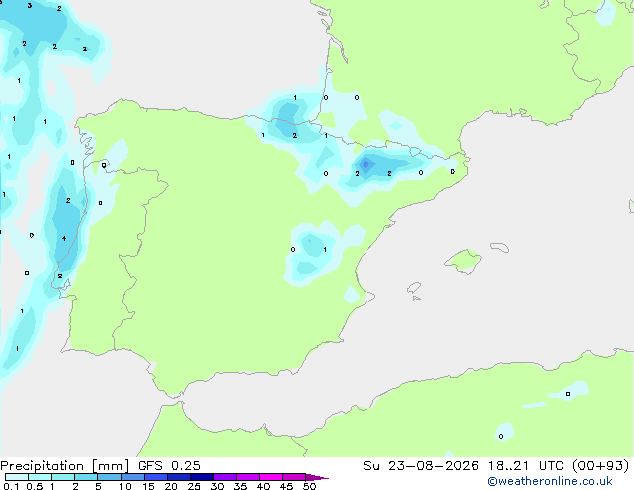The image size is (634, 490).
Task: Click the weatheronline.co.uk copyright link
Action: click(549, 481)
